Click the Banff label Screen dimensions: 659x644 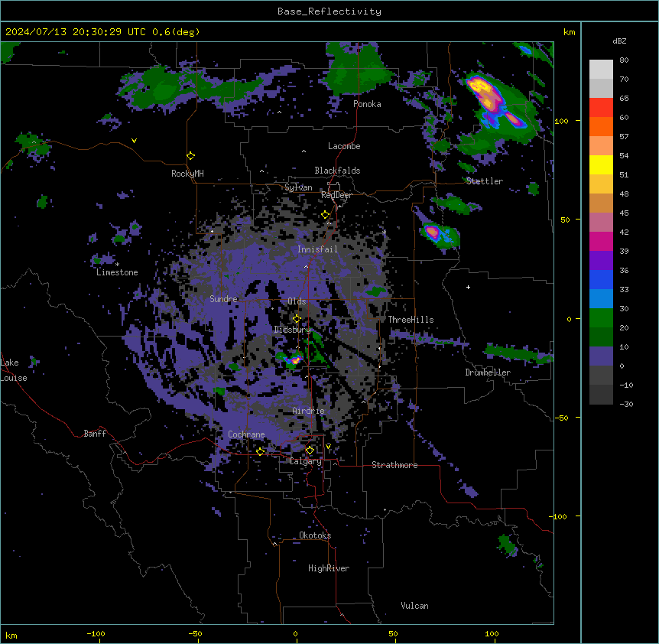click(95, 434)
